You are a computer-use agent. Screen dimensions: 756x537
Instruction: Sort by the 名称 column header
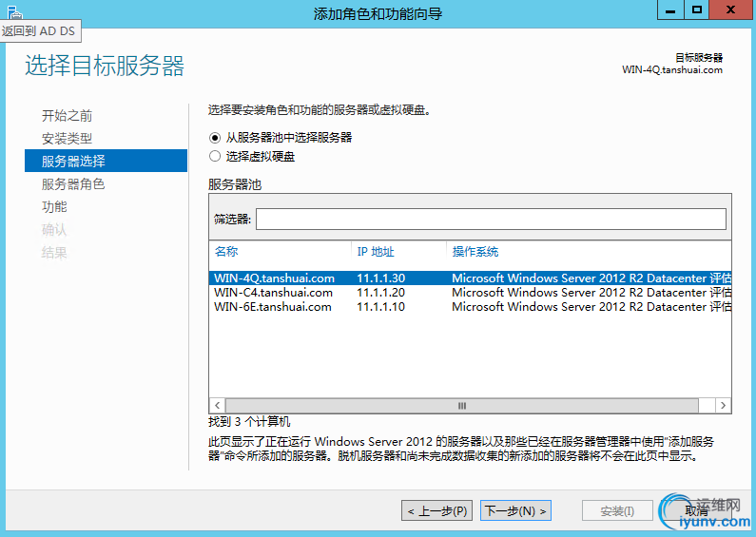tap(226, 252)
